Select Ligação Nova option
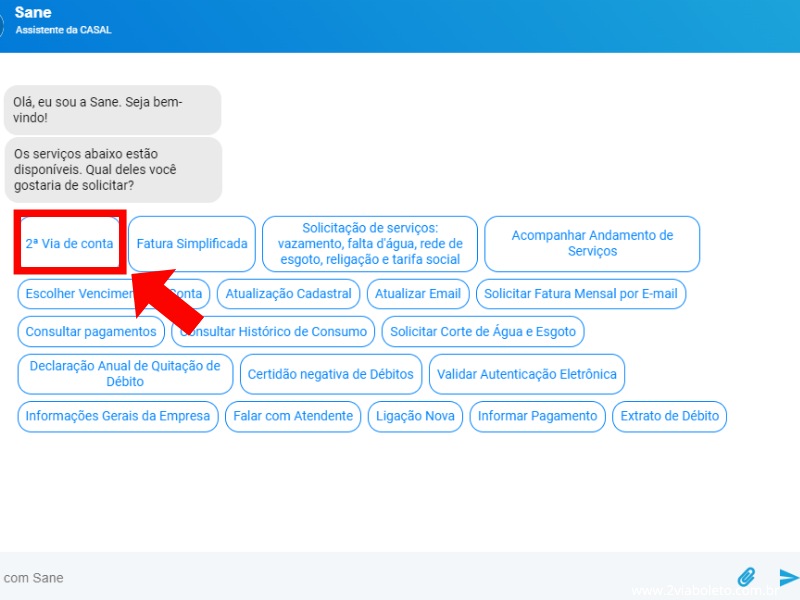Screen dimensions: 800x600 click(415, 416)
